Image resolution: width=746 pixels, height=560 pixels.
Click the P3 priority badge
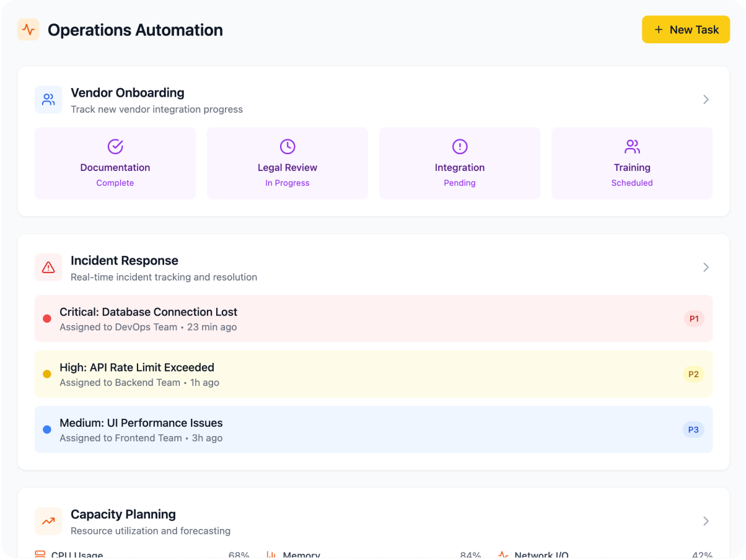coord(694,430)
